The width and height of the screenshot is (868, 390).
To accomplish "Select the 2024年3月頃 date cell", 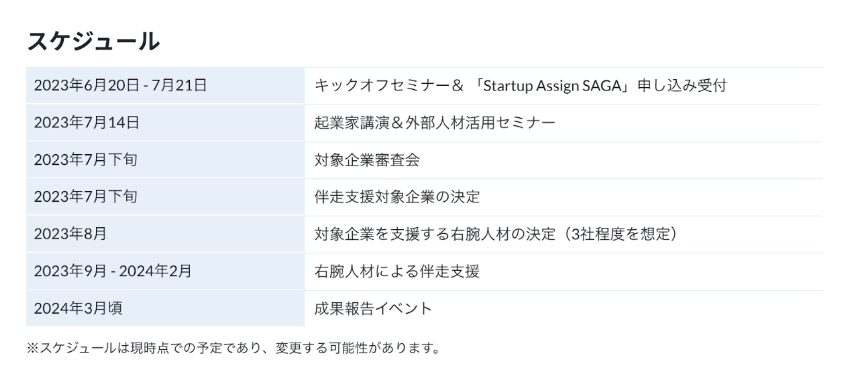I will [x=78, y=308].
